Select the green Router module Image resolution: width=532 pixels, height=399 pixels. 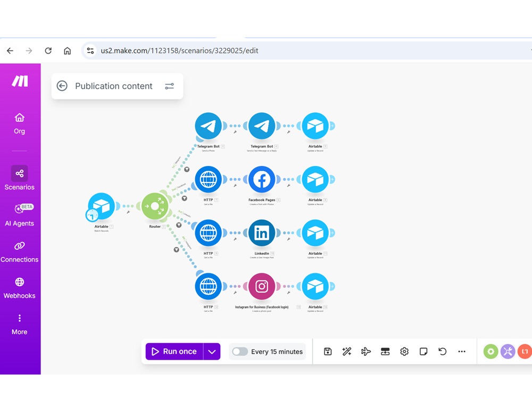[x=155, y=206]
